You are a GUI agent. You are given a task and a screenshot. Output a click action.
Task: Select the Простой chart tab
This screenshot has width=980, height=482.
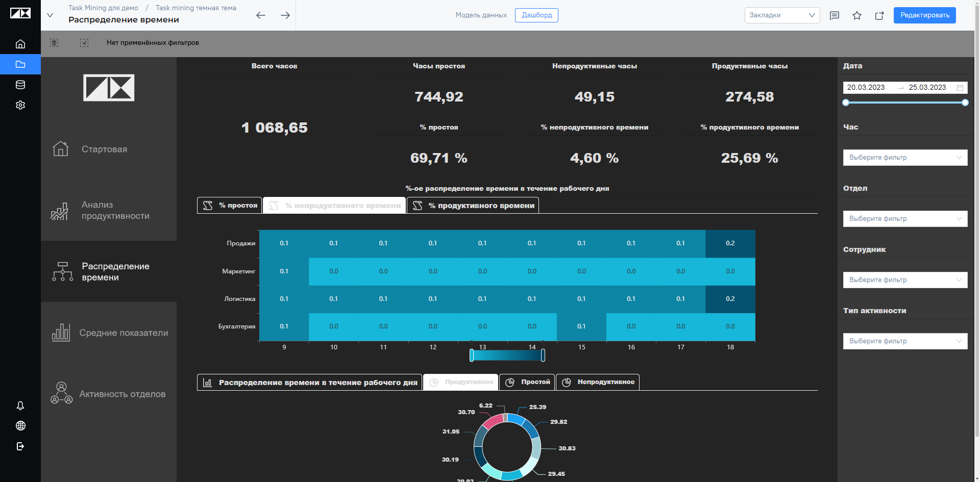[x=527, y=382]
